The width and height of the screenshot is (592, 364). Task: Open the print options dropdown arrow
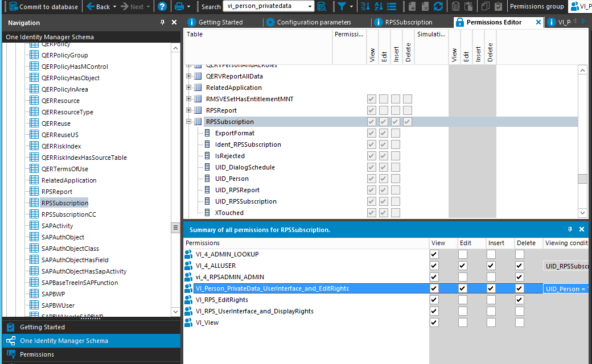click(x=189, y=7)
